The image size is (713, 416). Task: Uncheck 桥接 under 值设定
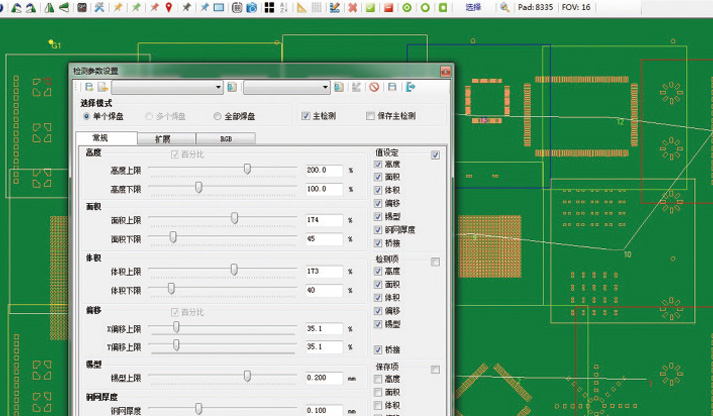tap(378, 242)
